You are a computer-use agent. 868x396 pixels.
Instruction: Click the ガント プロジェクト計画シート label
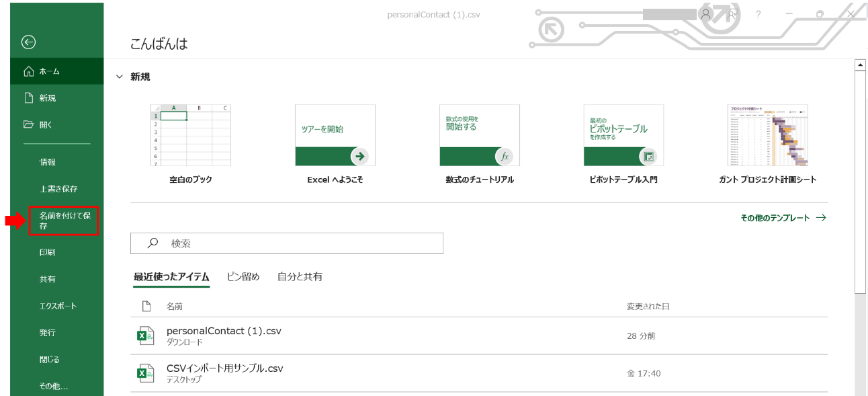click(768, 180)
